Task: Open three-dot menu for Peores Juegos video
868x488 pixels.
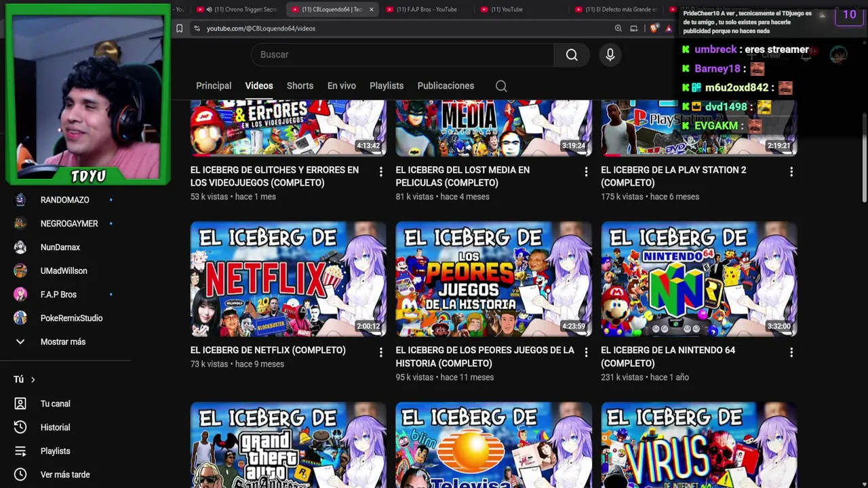Action: click(x=587, y=352)
